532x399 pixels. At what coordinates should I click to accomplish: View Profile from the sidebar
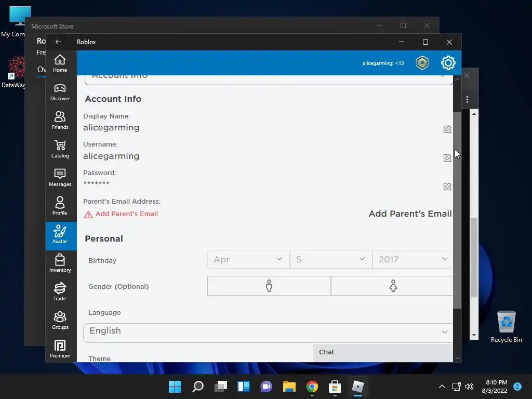(x=60, y=206)
